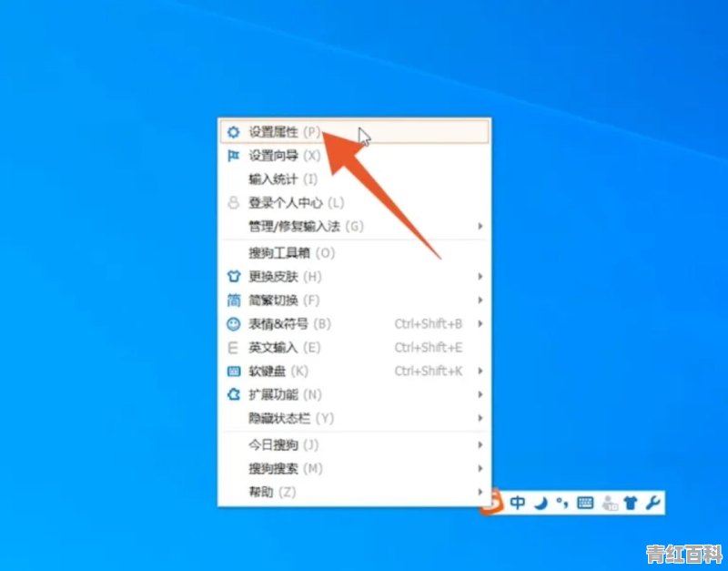Click the wrench tools icon on status bar

point(652,503)
